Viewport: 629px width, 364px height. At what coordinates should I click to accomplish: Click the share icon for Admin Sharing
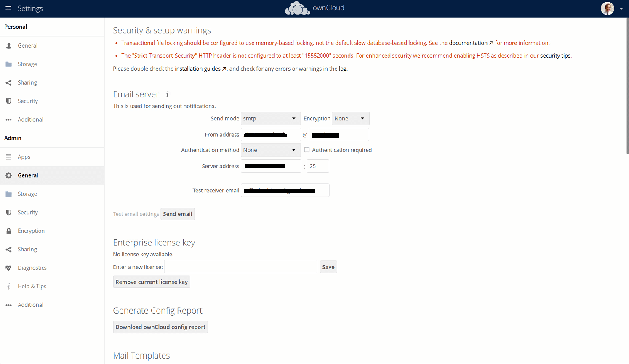pos(9,250)
